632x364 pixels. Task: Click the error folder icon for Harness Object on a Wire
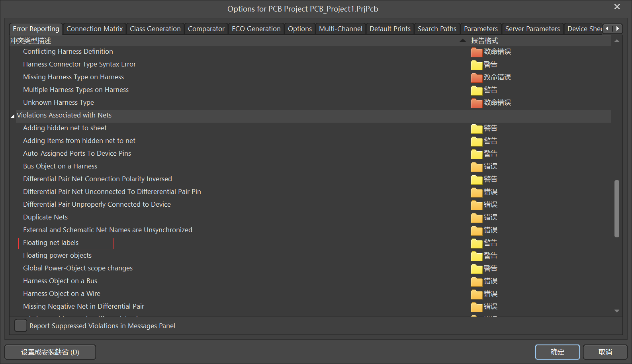click(x=476, y=294)
